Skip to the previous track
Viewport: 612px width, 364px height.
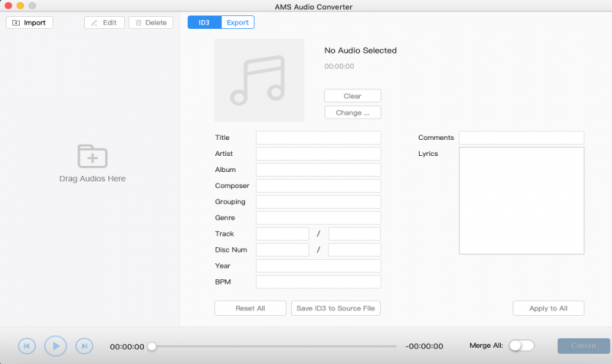27,346
